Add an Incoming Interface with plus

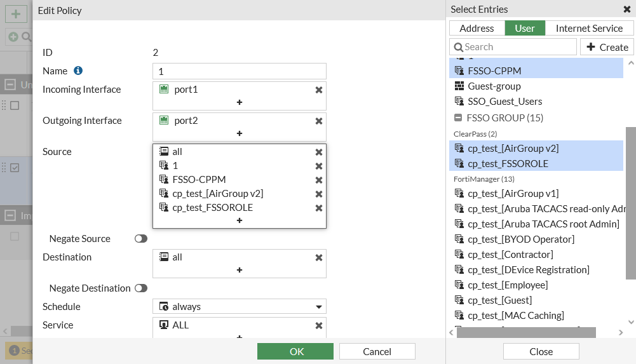point(240,102)
